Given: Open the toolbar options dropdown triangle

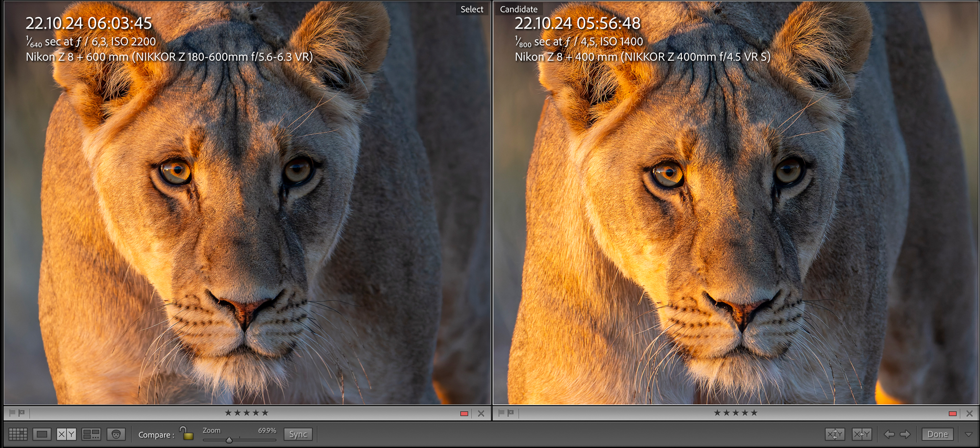Looking at the screenshot, I should pyautogui.click(x=969, y=434).
